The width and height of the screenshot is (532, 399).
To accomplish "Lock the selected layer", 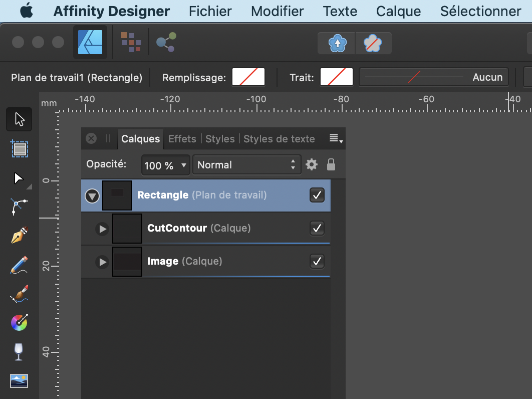I will [331, 165].
